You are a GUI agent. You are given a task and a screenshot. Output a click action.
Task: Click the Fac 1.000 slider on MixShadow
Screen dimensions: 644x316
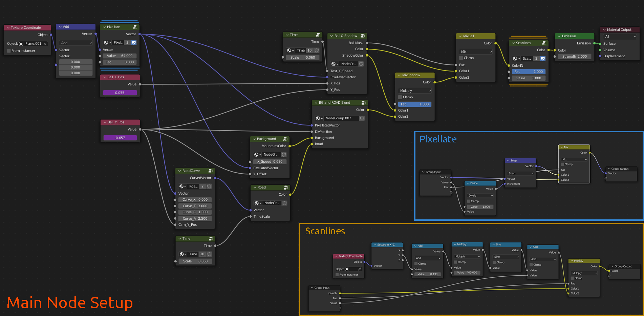coord(414,104)
